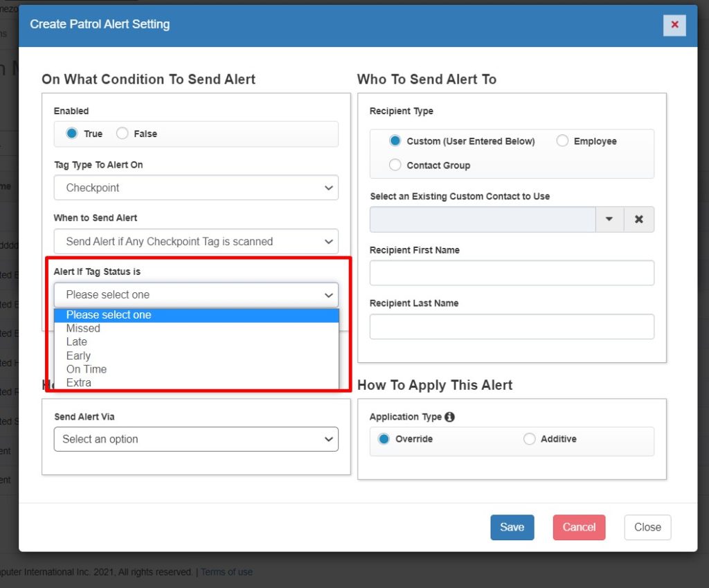Set Enabled to True

pos(72,134)
